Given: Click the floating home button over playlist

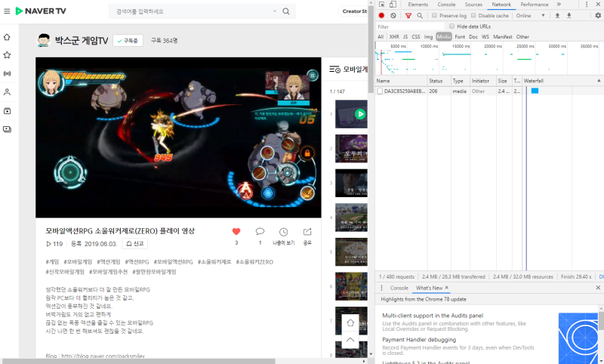Looking at the screenshot, I should click(x=350, y=322).
